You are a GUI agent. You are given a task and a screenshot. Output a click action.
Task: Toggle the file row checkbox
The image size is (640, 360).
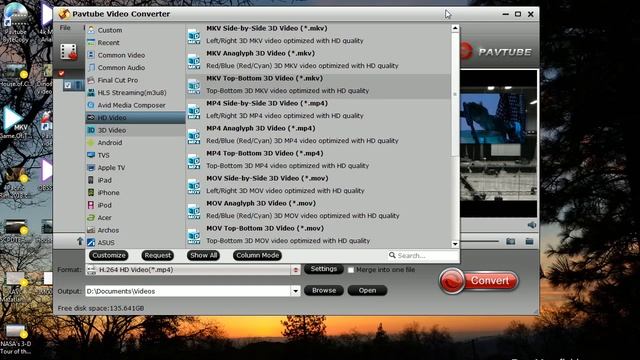coord(68,85)
